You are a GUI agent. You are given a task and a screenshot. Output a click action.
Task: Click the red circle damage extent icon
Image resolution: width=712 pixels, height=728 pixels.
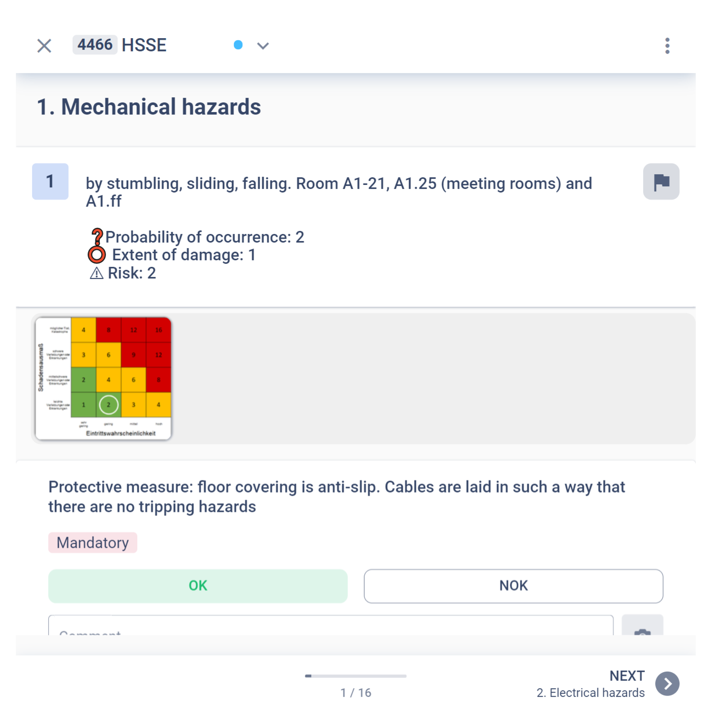tap(97, 255)
